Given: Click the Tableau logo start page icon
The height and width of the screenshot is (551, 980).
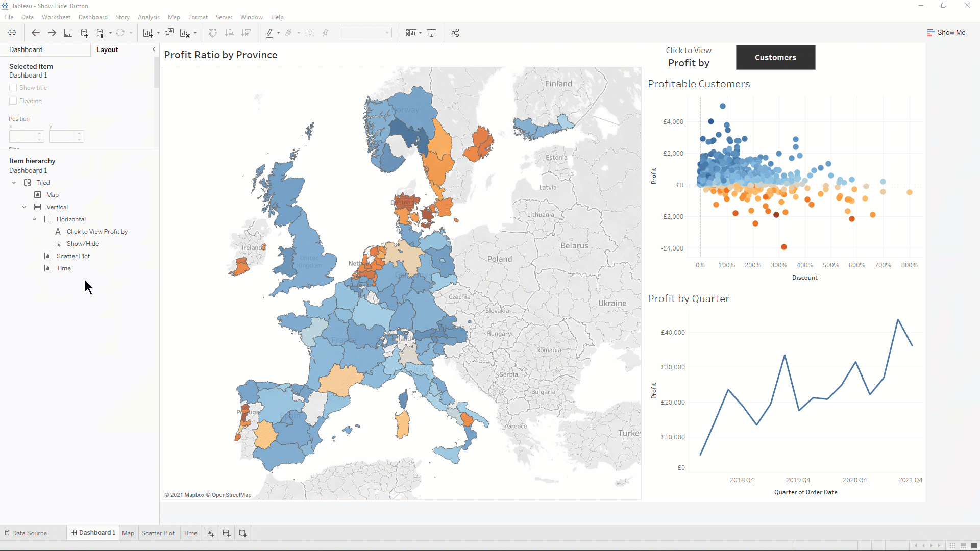Looking at the screenshot, I should (12, 33).
